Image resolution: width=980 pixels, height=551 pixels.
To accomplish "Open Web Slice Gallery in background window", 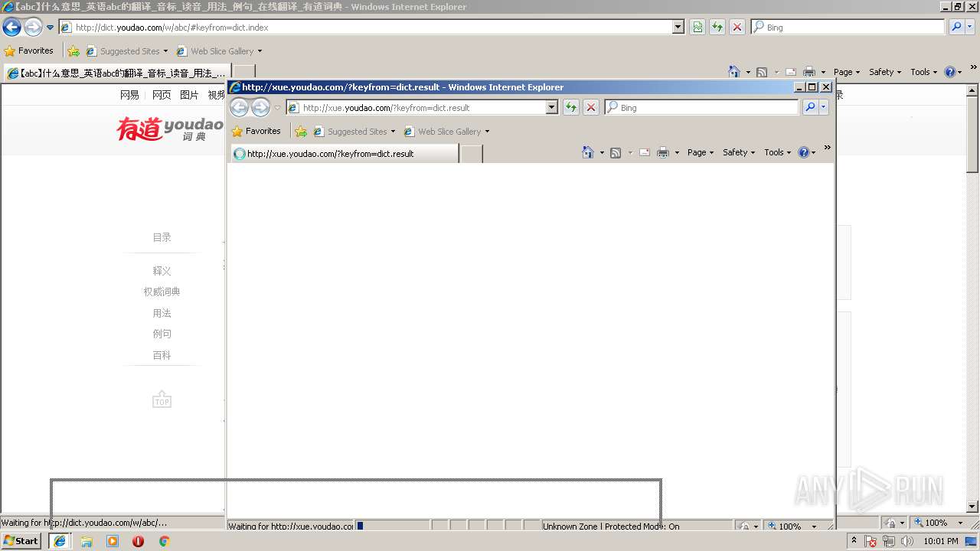I will (219, 51).
